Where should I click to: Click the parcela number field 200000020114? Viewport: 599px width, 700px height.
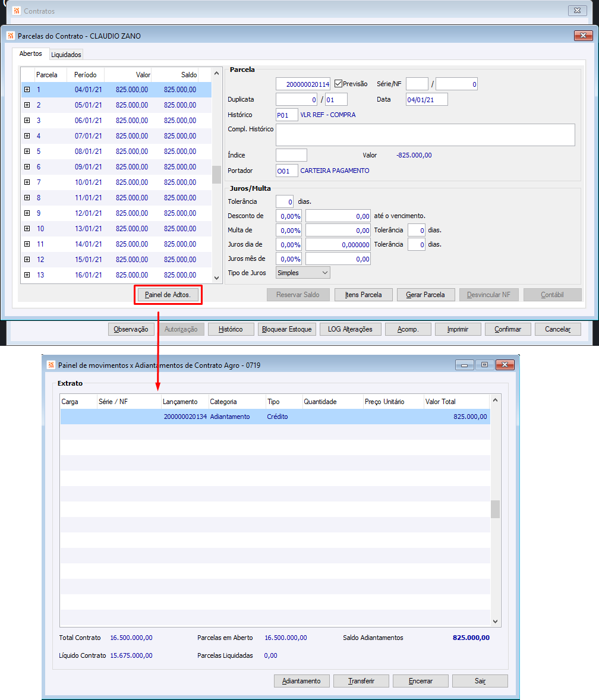(303, 84)
